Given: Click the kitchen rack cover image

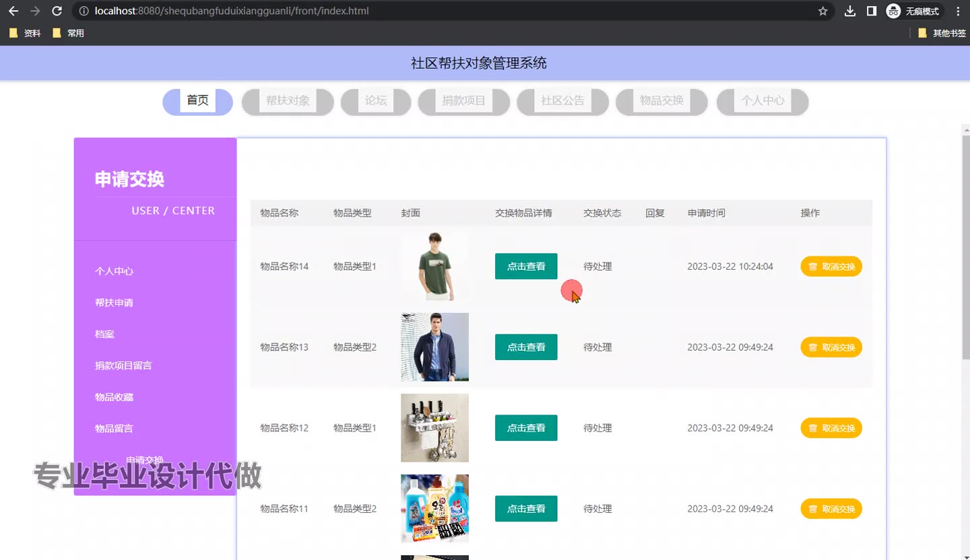Looking at the screenshot, I should pos(434,428).
